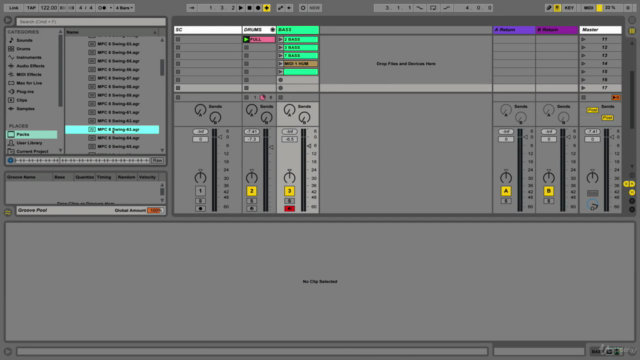Select the Master track header

coord(600,30)
